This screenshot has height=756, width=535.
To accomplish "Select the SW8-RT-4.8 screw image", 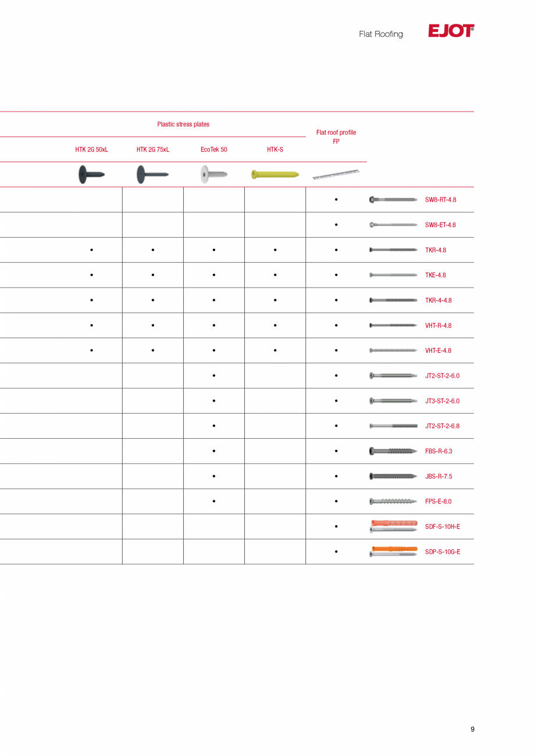I will [x=393, y=200].
